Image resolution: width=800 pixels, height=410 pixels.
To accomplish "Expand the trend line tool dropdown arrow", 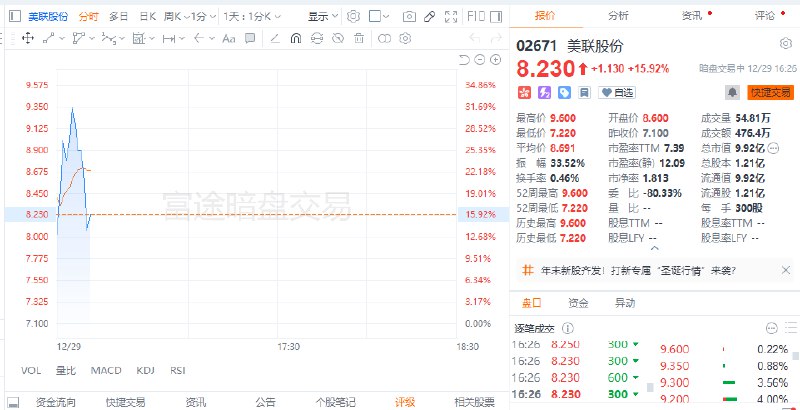I will [62, 38].
